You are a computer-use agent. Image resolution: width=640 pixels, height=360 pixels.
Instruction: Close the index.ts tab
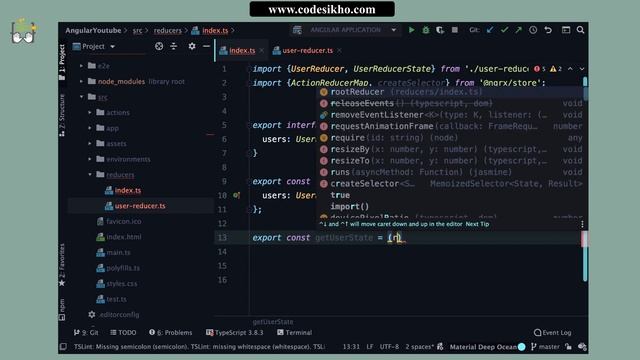tap(261, 51)
